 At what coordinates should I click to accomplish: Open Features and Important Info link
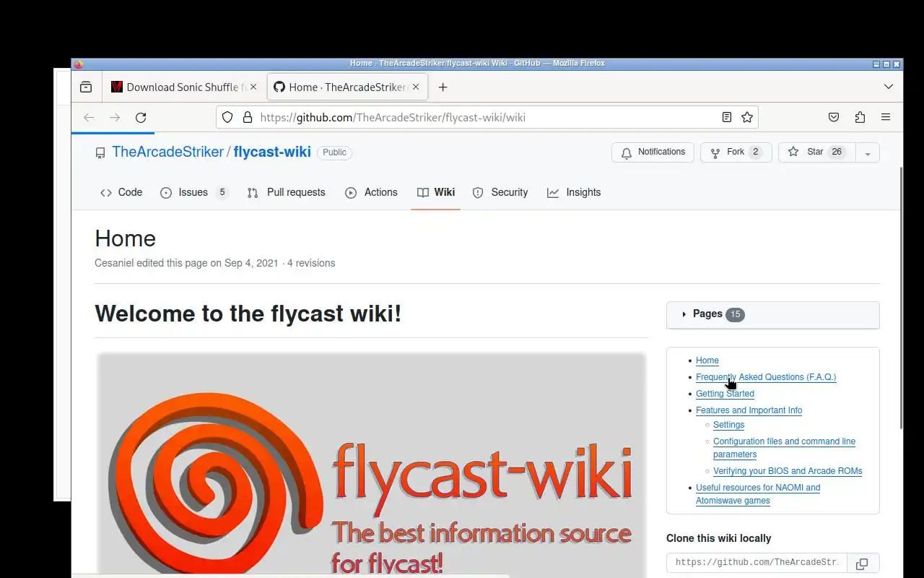[x=749, y=410]
